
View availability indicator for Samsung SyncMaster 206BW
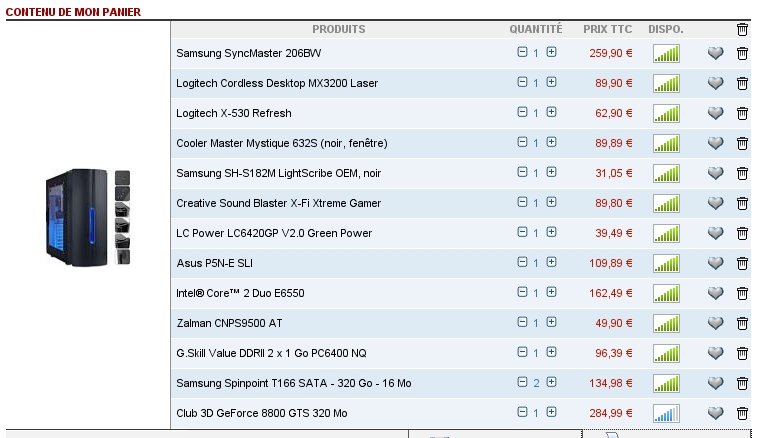point(666,53)
